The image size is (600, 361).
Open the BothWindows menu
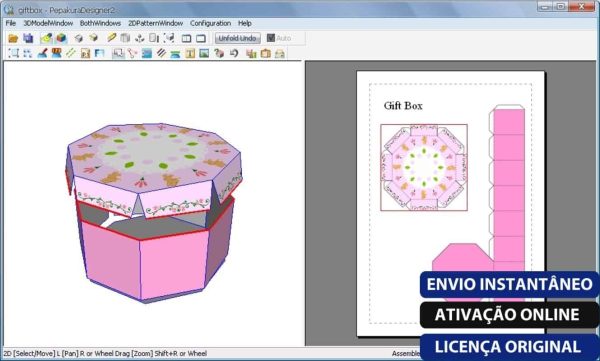click(100, 23)
